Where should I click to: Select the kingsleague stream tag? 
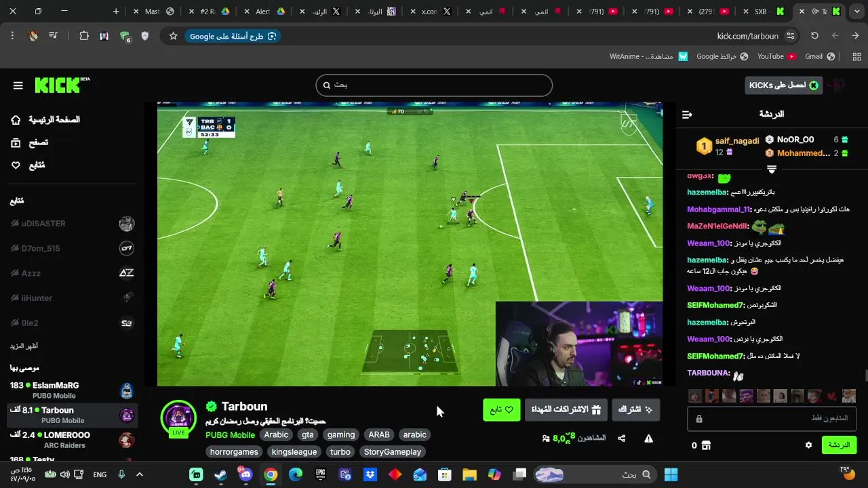(x=294, y=452)
